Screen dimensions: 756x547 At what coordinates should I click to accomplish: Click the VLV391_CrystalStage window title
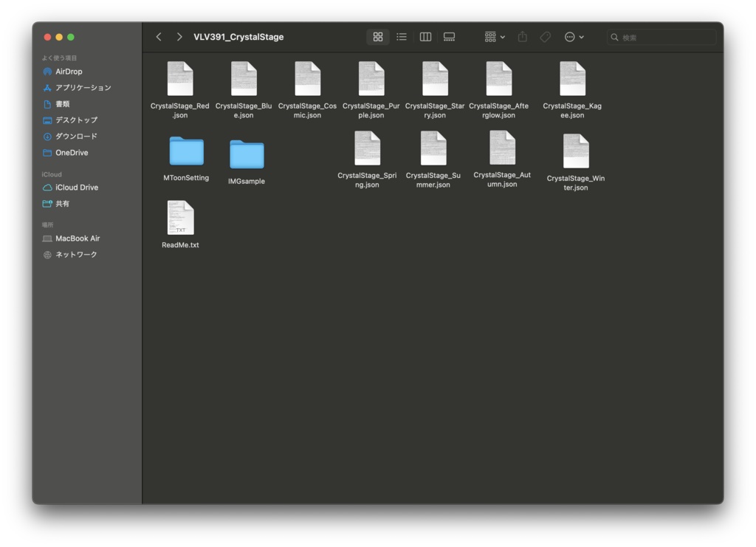[x=238, y=37]
